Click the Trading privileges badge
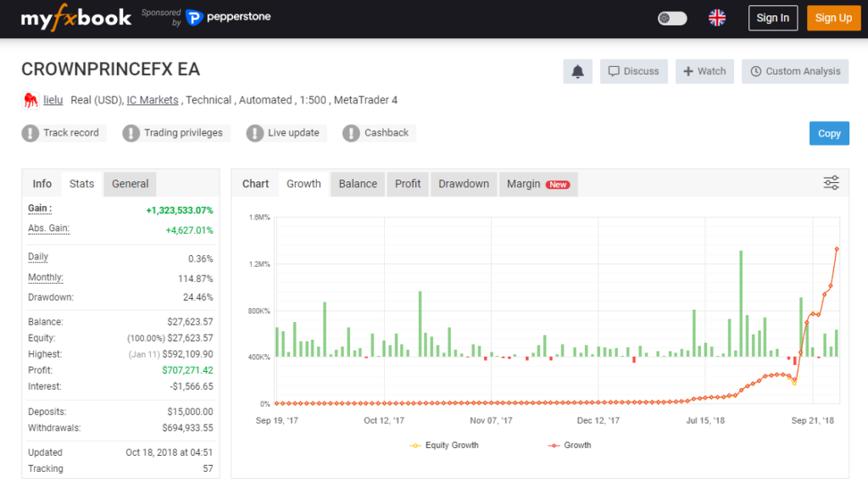 175,133
